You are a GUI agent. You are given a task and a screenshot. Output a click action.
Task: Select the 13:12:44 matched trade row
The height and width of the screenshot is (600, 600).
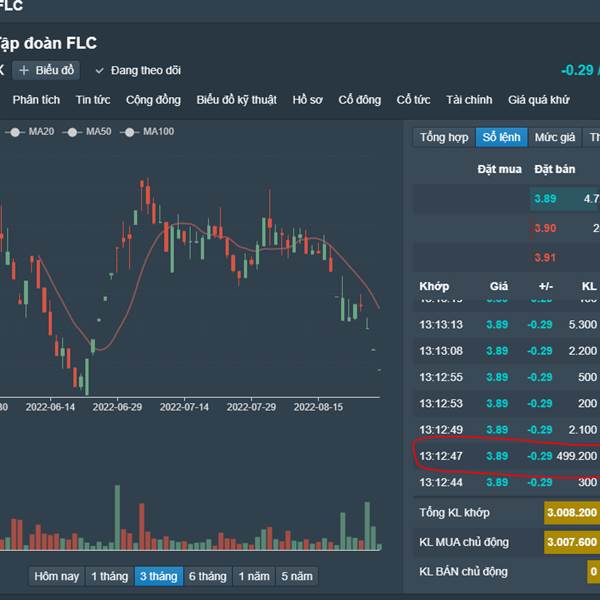click(x=507, y=482)
